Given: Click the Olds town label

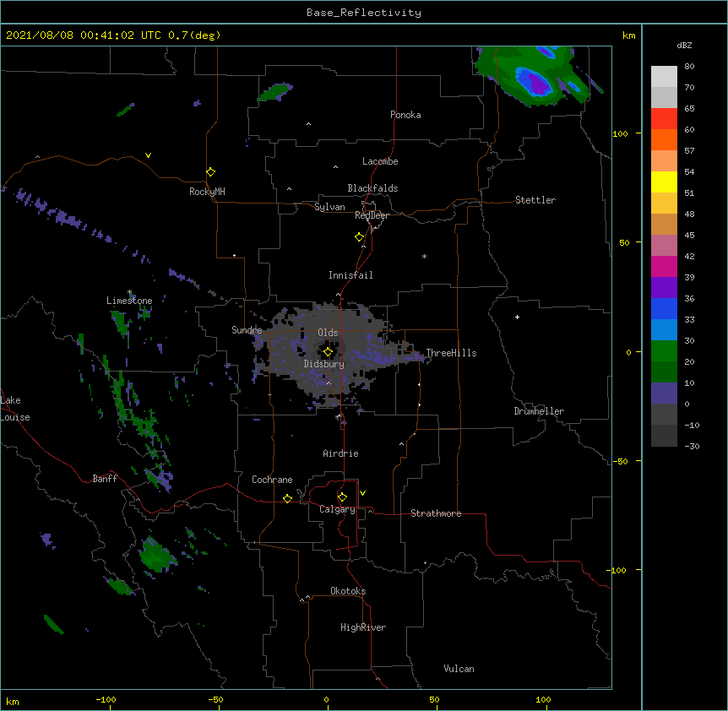Looking at the screenshot, I should pos(328,333).
